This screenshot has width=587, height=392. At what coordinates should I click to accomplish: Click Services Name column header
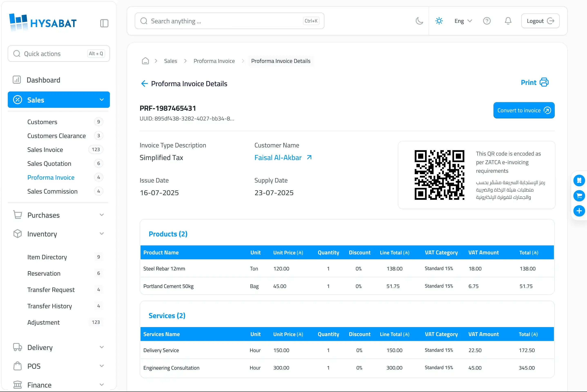(161, 334)
